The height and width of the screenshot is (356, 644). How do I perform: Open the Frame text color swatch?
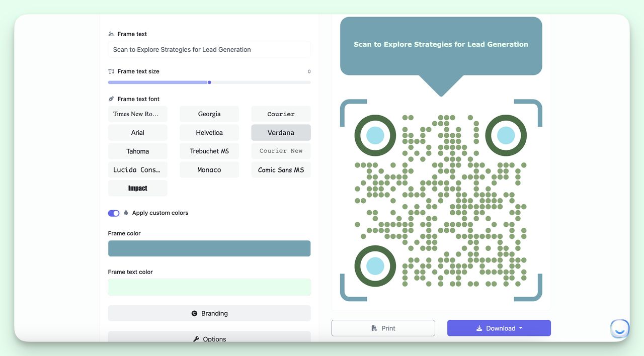(x=209, y=287)
